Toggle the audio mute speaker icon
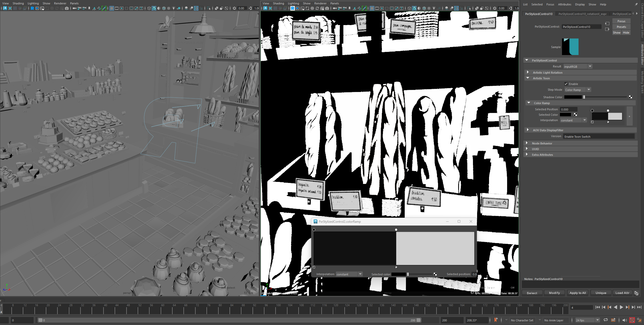The height and width of the screenshot is (325, 644). (x=624, y=320)
